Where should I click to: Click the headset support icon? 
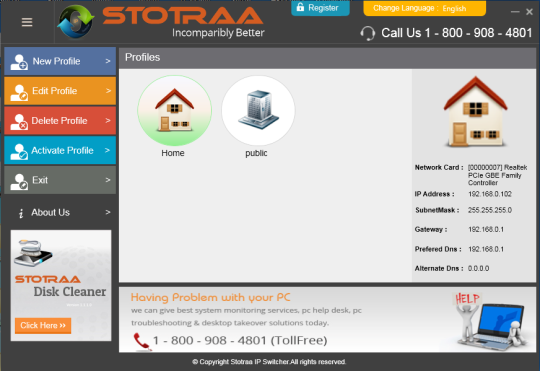pyautogui.click(x=368, y=33)
